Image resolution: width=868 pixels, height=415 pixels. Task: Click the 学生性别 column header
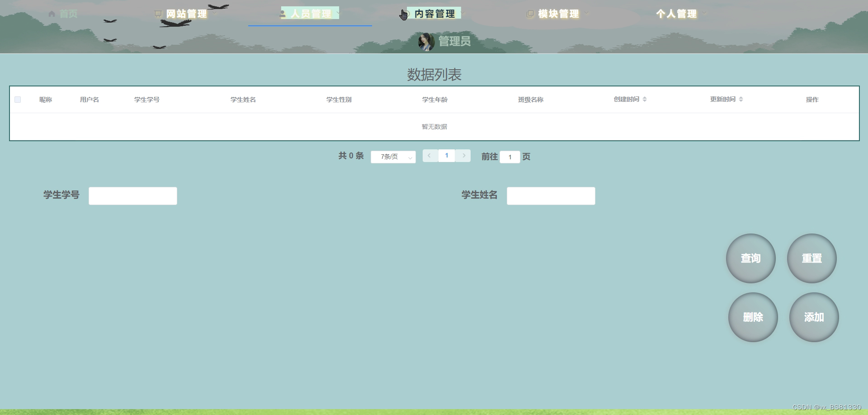(339, 100)
